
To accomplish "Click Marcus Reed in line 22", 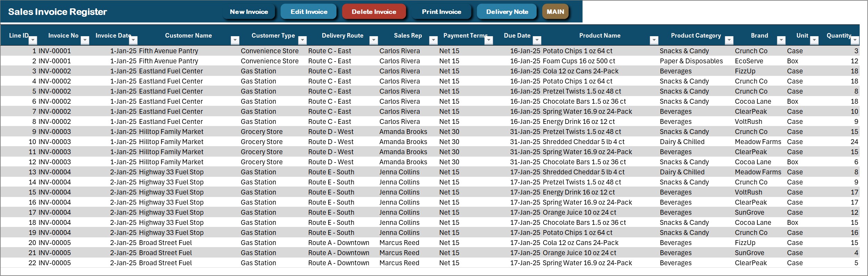I will 399,263.
